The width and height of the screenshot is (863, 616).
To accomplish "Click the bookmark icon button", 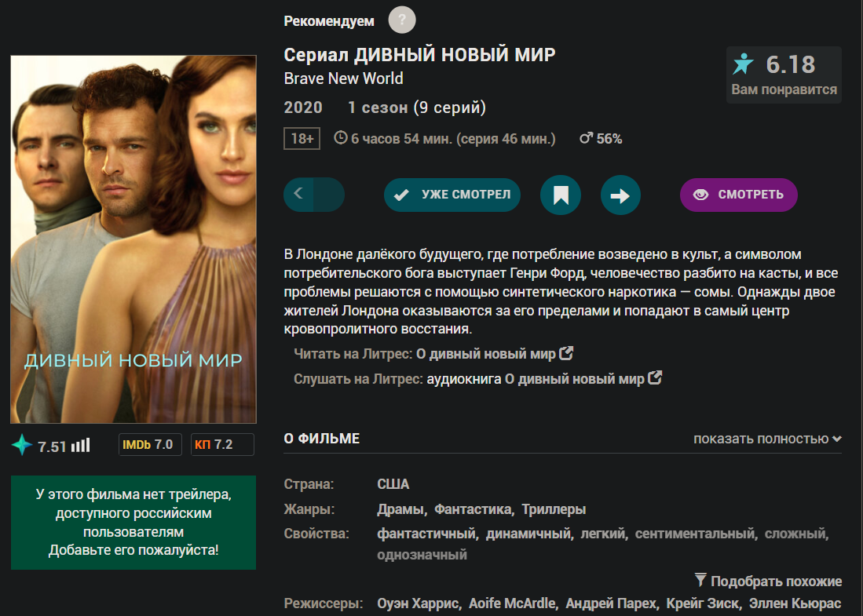I will pyautogui.click(x=561, y=195).
